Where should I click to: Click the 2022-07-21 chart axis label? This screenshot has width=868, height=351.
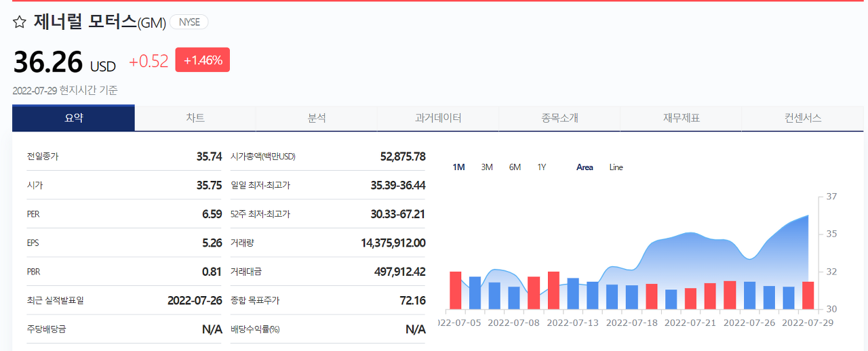[x=690, y=323]
